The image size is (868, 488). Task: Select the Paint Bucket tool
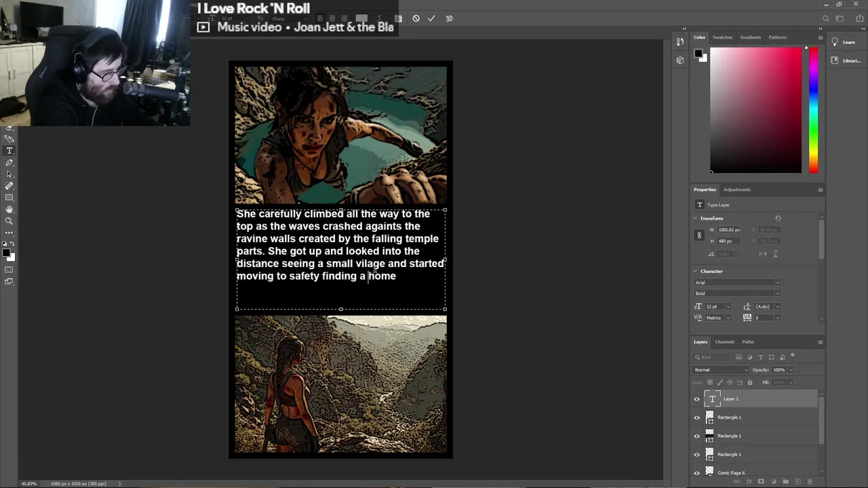pos(9,138)
